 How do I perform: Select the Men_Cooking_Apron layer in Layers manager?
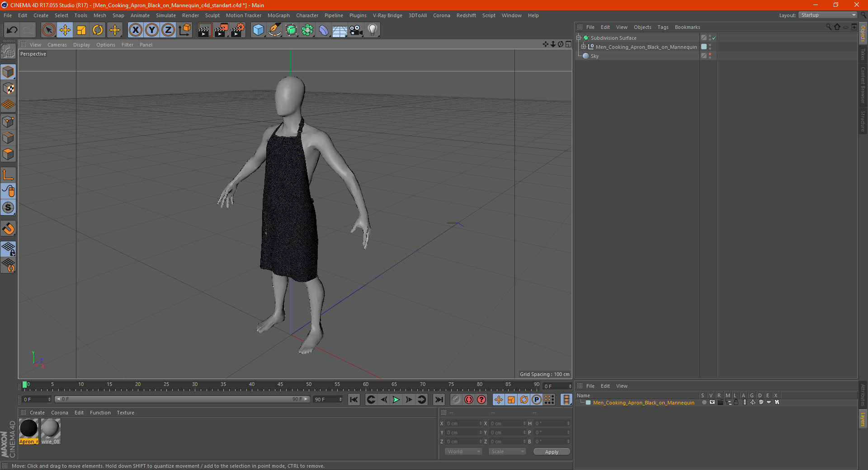coord(643,403)
